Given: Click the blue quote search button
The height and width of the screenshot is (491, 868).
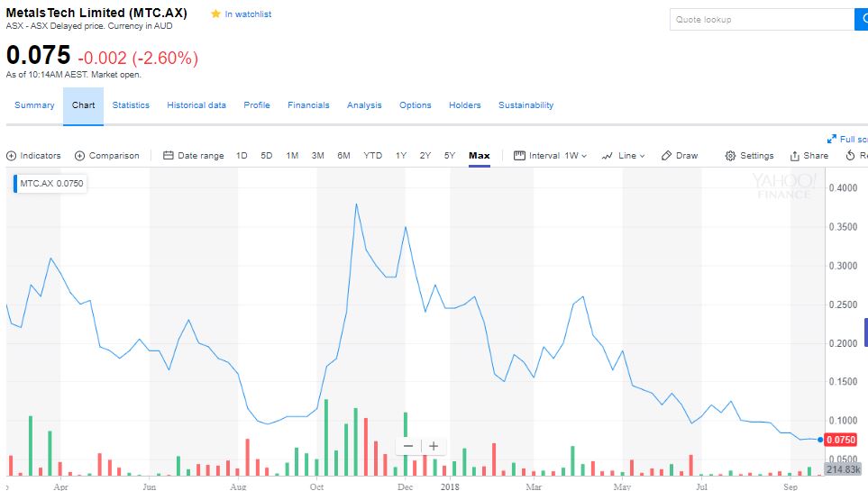Looking at the screenshot, I should (862, 20).
